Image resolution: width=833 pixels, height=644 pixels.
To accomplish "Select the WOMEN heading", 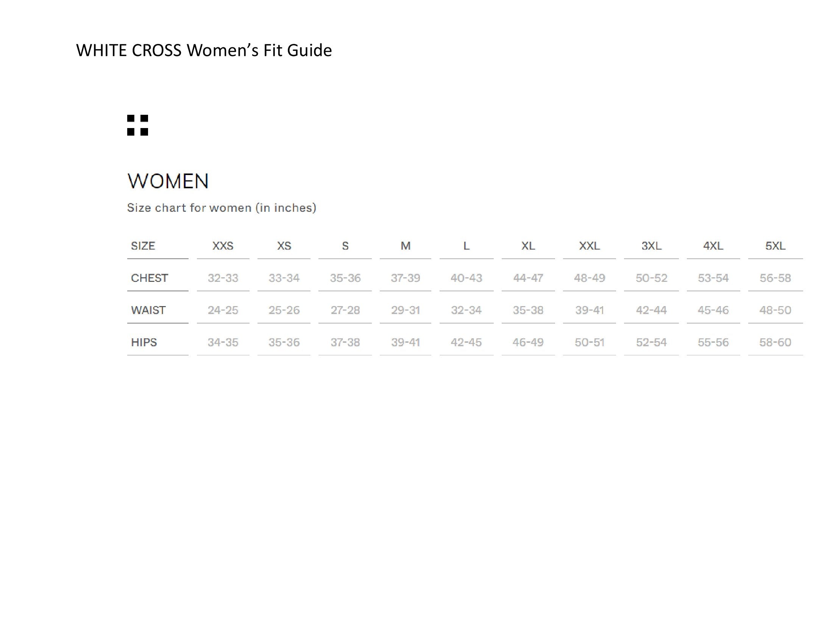I will [x=168, y=181].
